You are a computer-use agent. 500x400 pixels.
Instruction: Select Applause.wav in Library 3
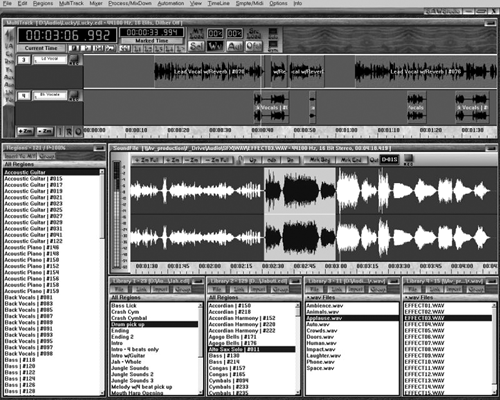coord(352,318)
